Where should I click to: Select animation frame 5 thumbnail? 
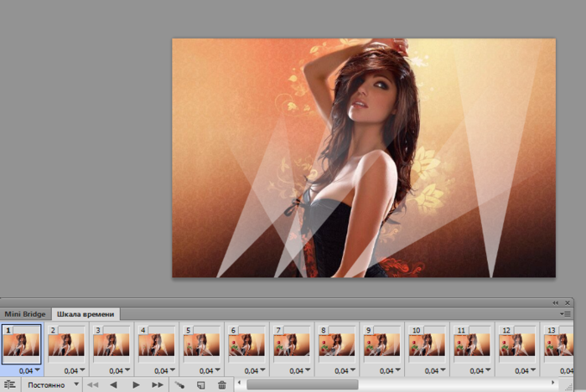pyautogui.click(x=202, y=344)
